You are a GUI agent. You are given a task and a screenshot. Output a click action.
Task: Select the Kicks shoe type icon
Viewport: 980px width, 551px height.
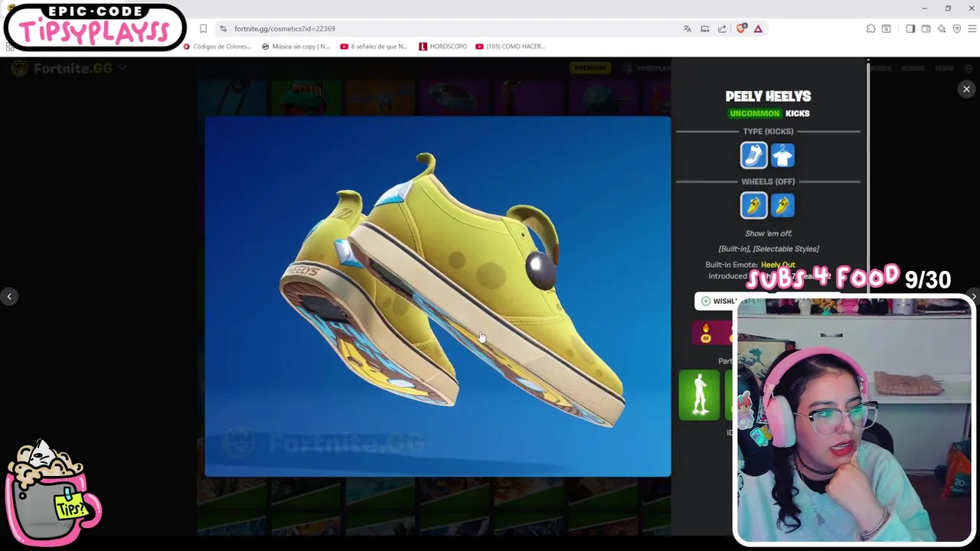753,155
